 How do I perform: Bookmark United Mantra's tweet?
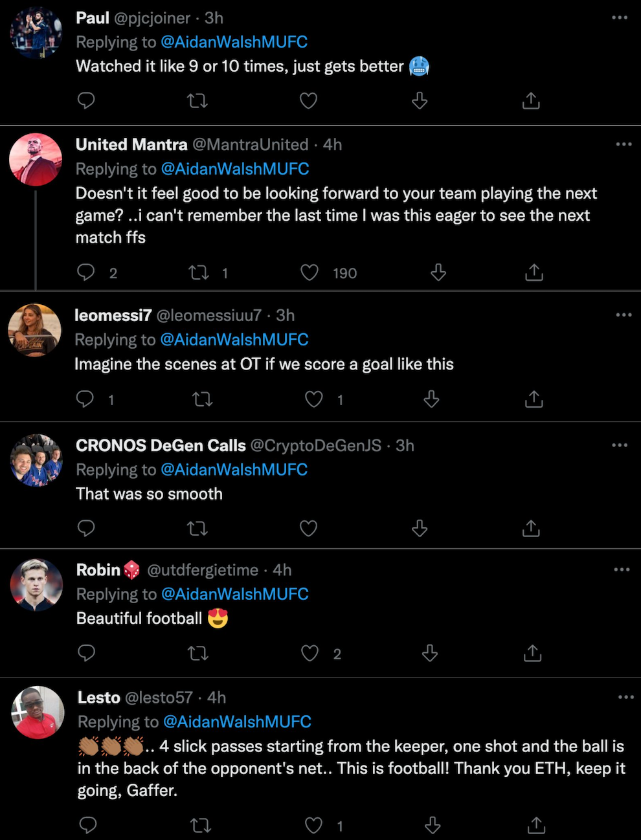[x=438, y=272]
